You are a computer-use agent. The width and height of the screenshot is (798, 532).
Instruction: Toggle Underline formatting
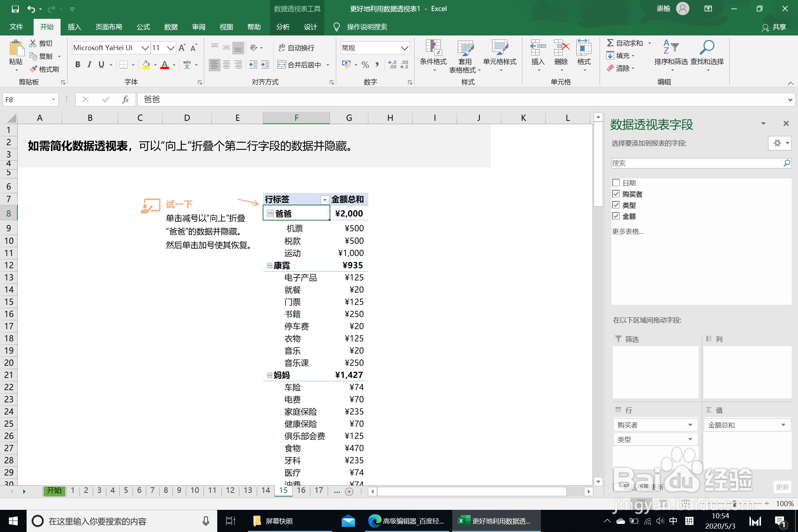[101, 65]
